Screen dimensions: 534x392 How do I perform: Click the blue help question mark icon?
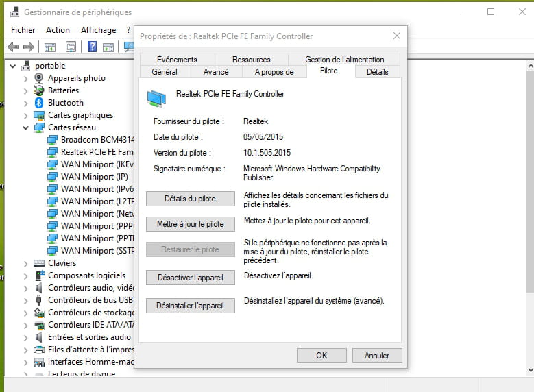click(x=91, y=47)
